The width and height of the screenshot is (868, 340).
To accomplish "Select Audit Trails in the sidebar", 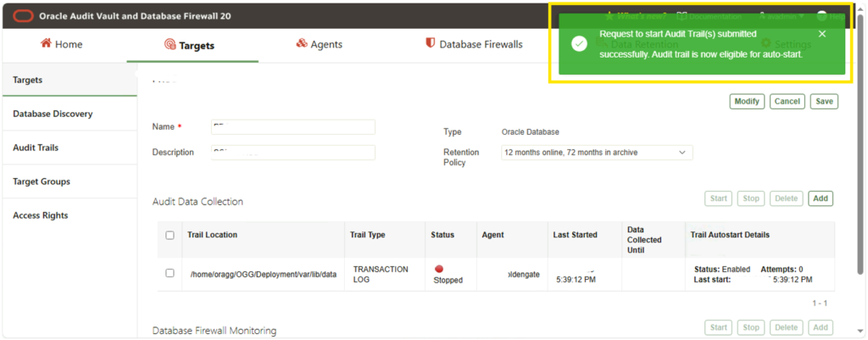I will (70, 148).
